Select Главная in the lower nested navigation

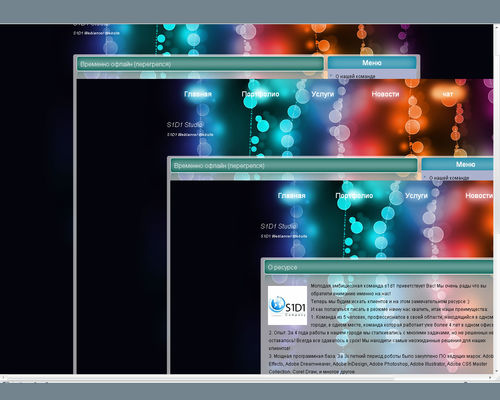tap(292, 196)
